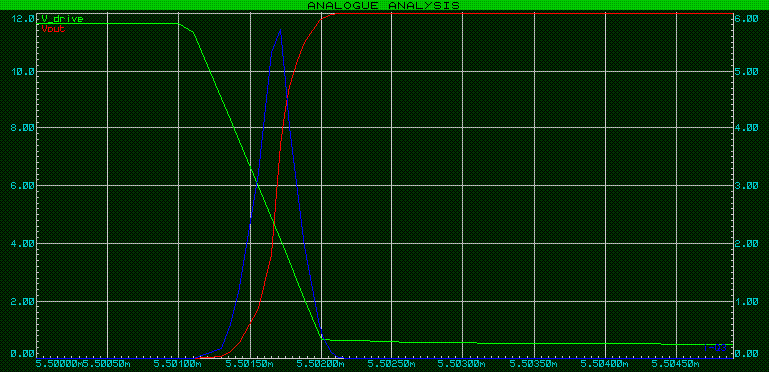Click the 1.00 right axis label
769x372 pixels.
(x=747, y=301)
